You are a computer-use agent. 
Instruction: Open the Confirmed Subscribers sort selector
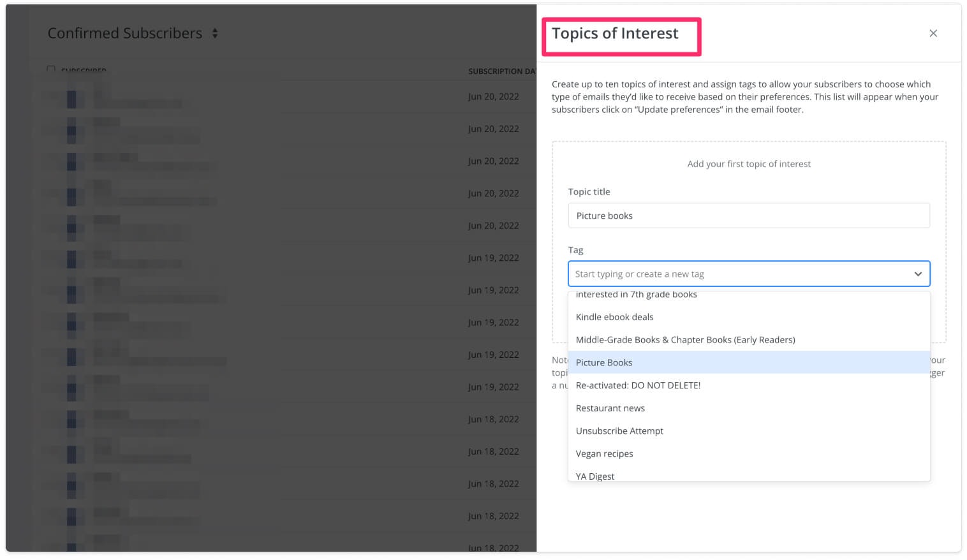(215, 33)
